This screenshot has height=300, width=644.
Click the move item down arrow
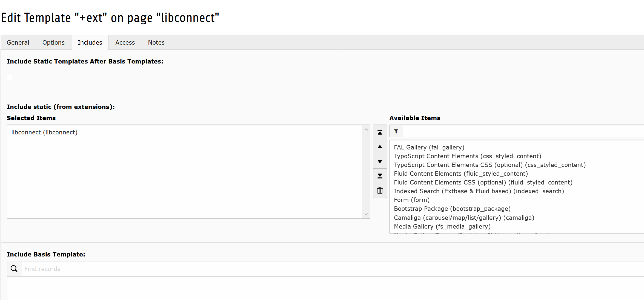coord(380,161)
